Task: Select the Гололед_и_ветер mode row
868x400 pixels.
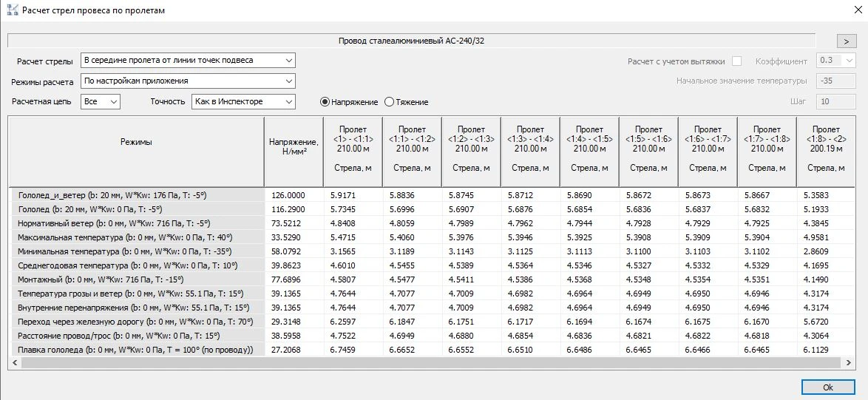Action: (137, 195)
